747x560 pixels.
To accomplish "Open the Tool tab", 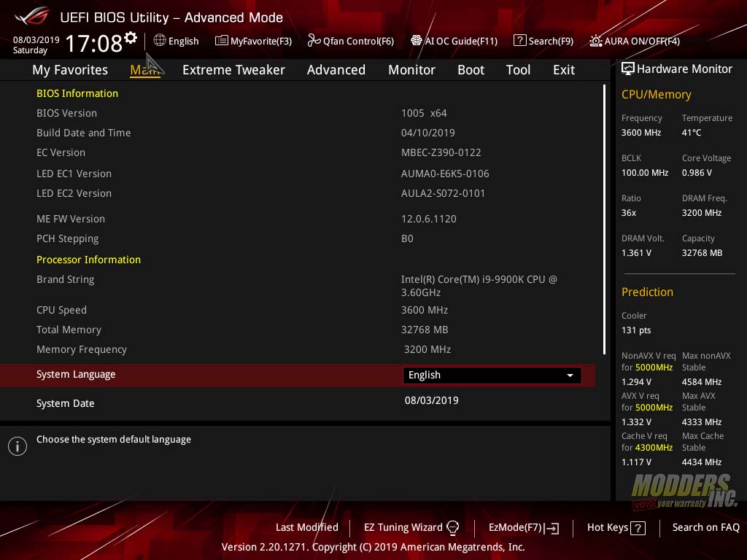I will click(x=518, y=70).
